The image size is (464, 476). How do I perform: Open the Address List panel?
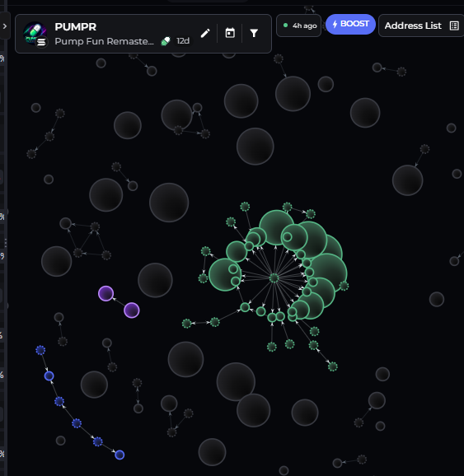click(x=421, y=26)
